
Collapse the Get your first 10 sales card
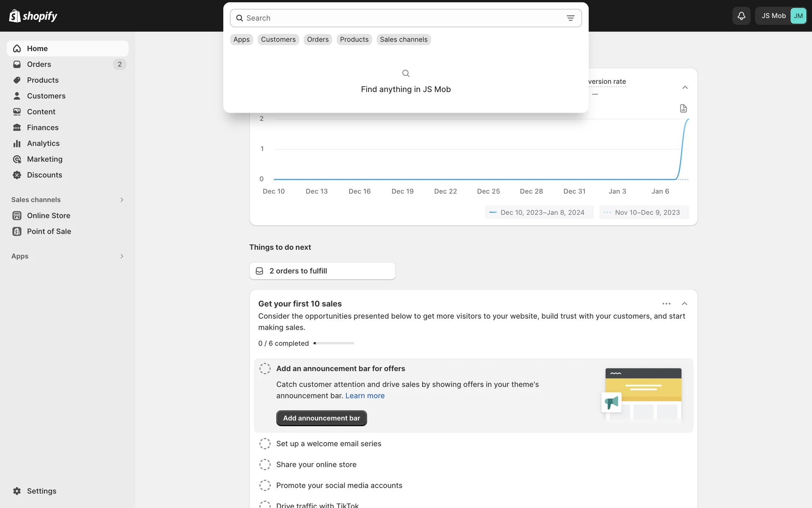pyautogui.click(x=684, y=304)
